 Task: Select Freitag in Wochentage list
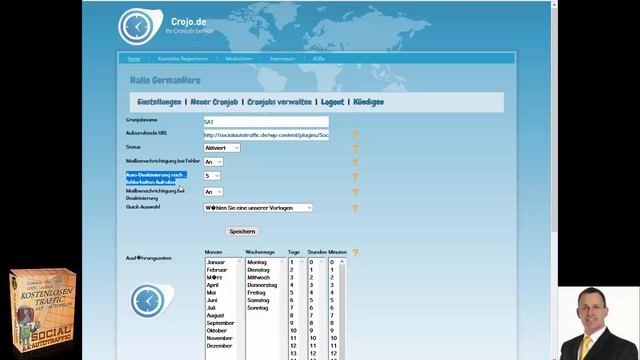(256, 293)
